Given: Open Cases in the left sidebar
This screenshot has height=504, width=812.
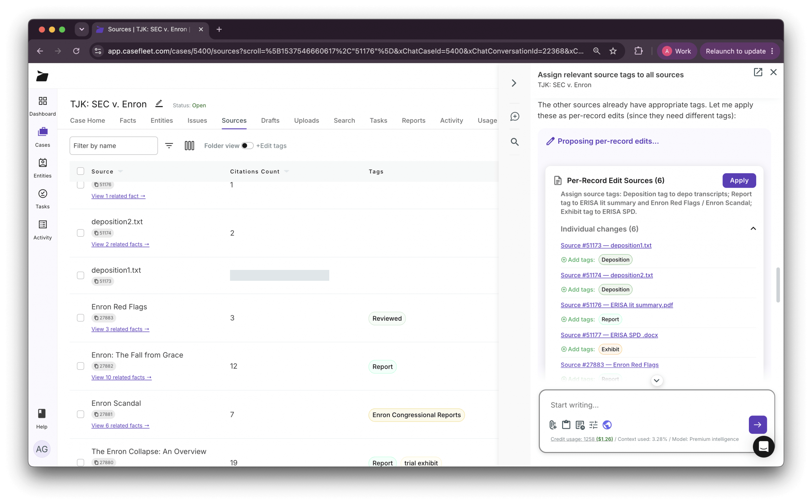Looking at the screenshot, I should [43, 137].
